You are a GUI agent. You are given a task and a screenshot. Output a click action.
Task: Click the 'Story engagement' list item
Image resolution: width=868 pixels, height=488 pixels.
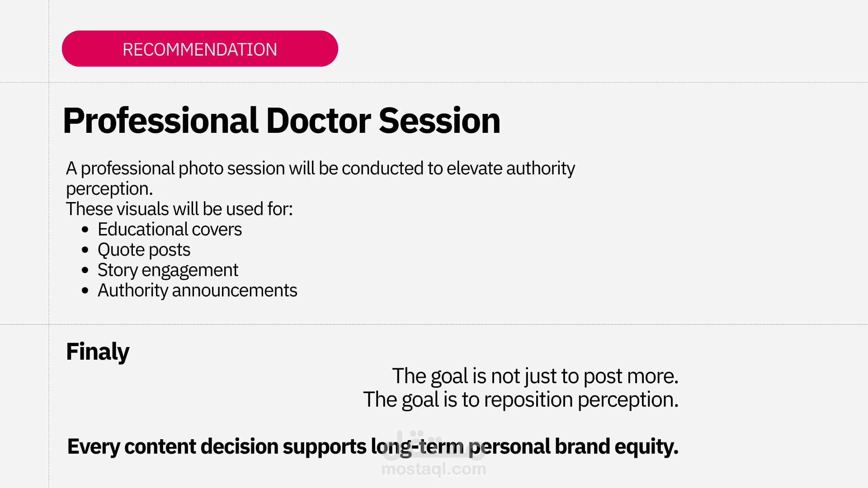coord(167,270)
